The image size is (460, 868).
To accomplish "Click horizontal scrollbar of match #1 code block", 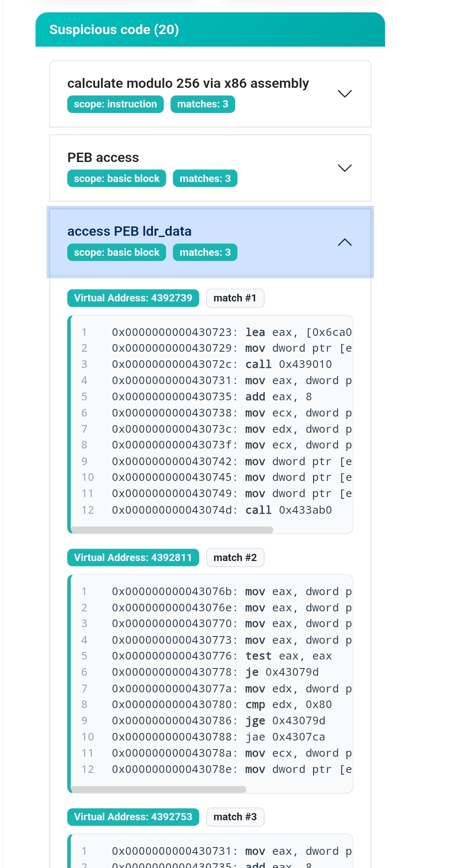I will click(172, 530).
